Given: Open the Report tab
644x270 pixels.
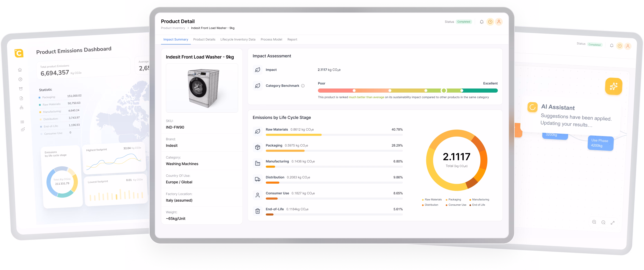Looking at the screenshot, I should pyautogui.click(x=292, y=39).
